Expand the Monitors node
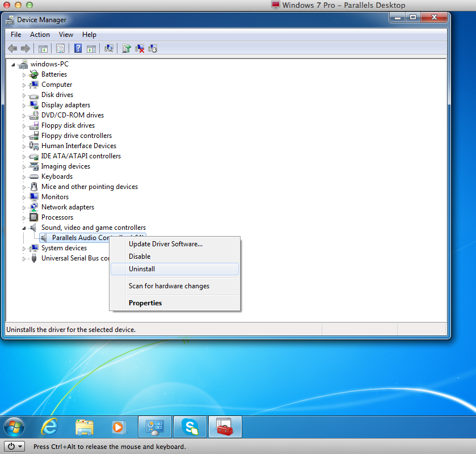This screenshot has height=454, width=476. tap(24, 197)
